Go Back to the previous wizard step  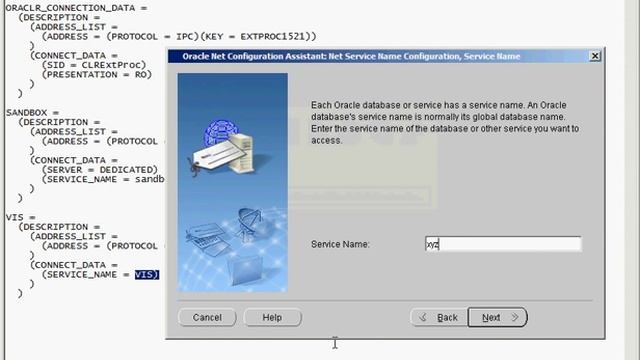439,317
